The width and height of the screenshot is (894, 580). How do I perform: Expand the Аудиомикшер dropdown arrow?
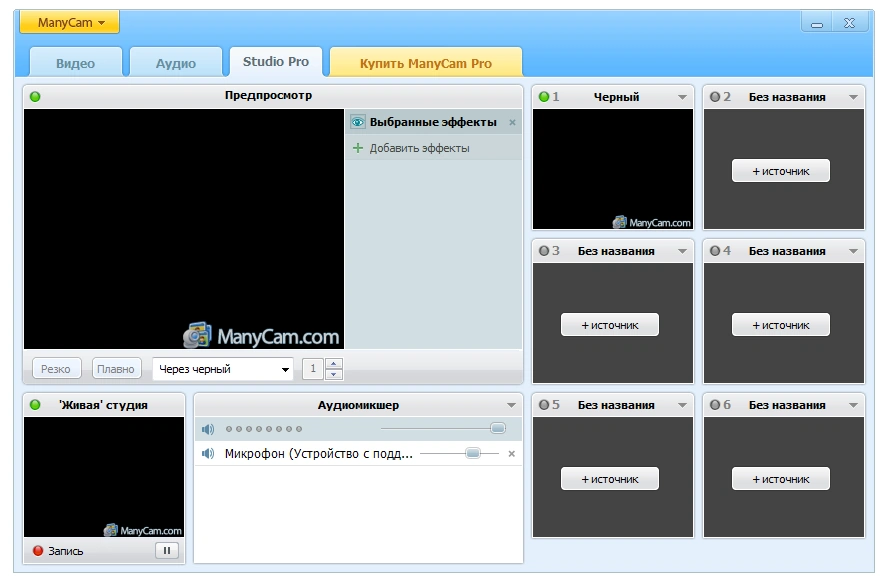tap(511, 405)
